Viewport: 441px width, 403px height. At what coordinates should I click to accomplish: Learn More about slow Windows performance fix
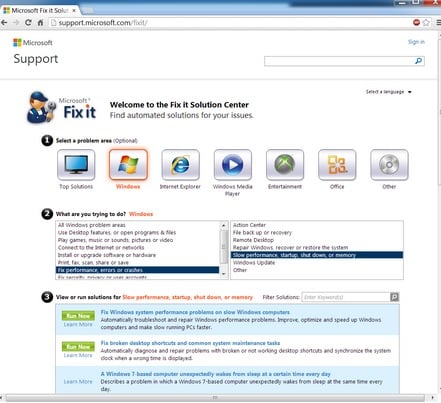78,324
